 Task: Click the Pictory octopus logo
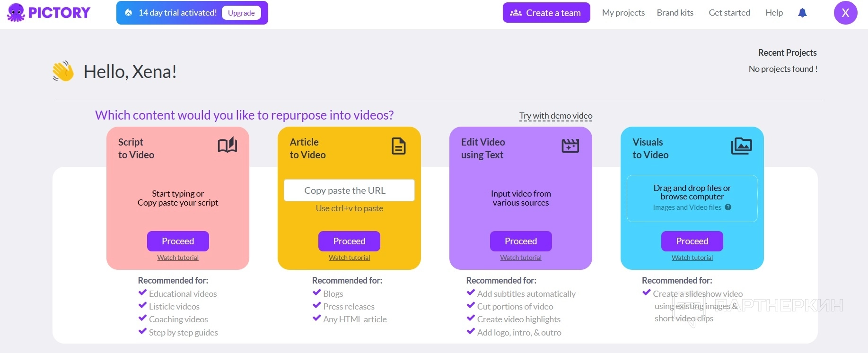(16, 13)
